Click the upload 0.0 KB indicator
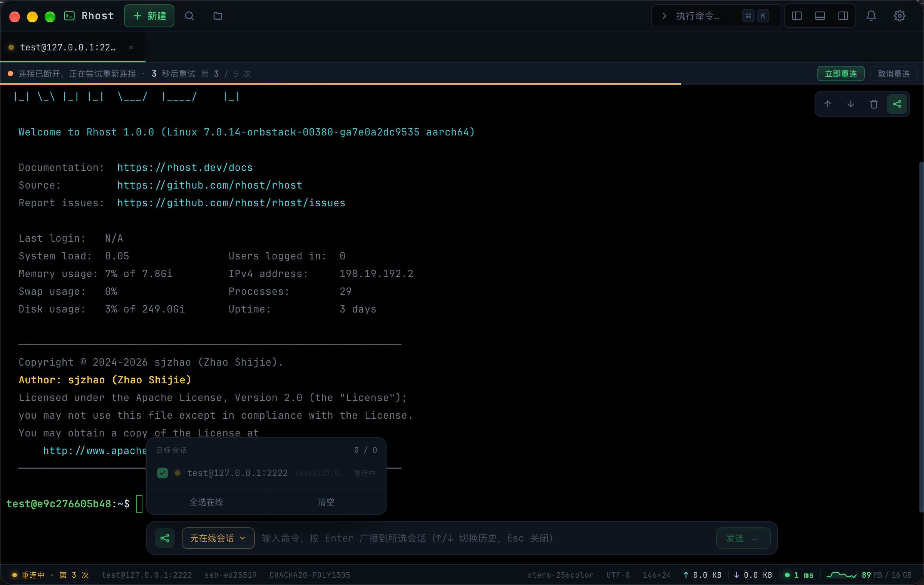This screenshot has width=924, height=585. (x=703, y=575)
